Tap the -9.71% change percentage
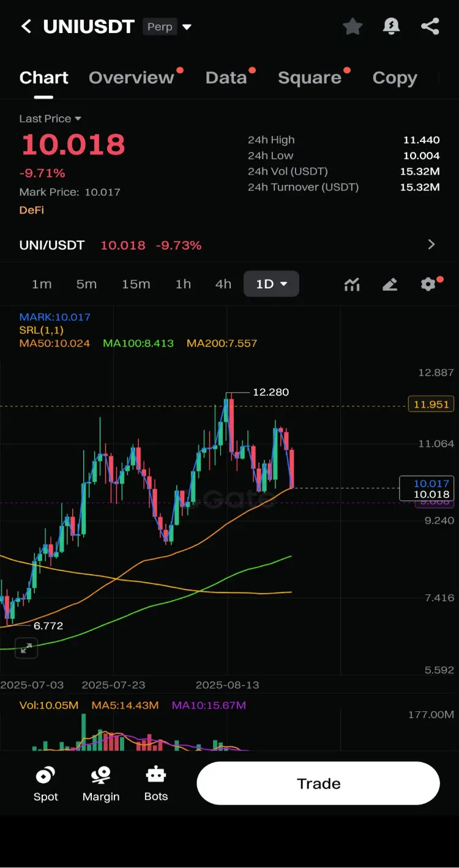This screenshot has height=868, width=459. [x=42, y=173]
